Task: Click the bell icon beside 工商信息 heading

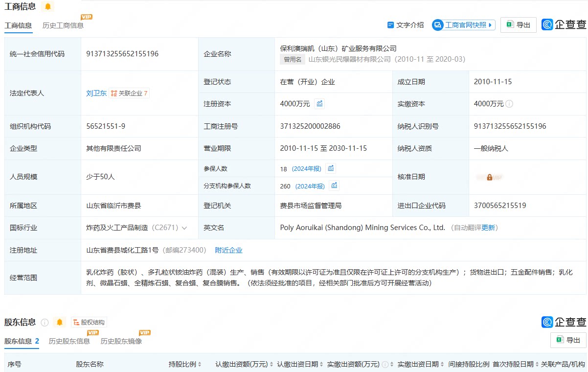Action: coord(47,6)
